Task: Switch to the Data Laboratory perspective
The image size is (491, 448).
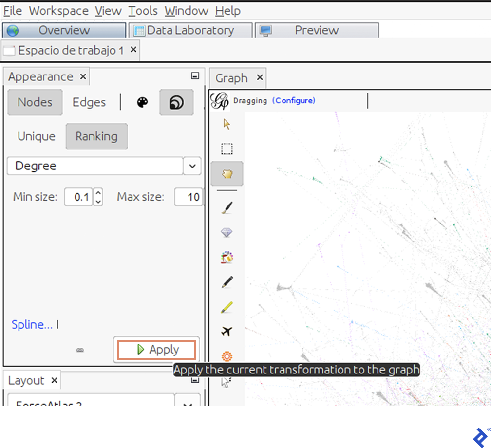Action: click(x=190, y=30)
